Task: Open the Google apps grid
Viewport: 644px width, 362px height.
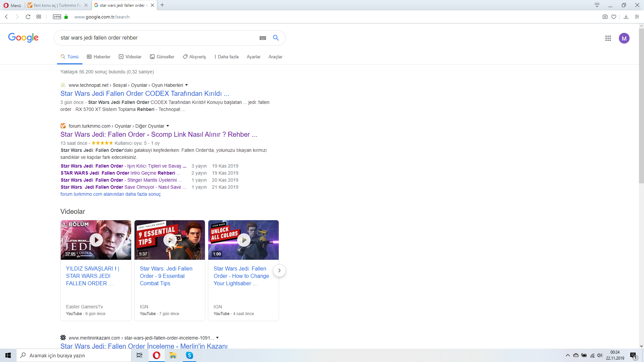Action: [x=608, y=38]
